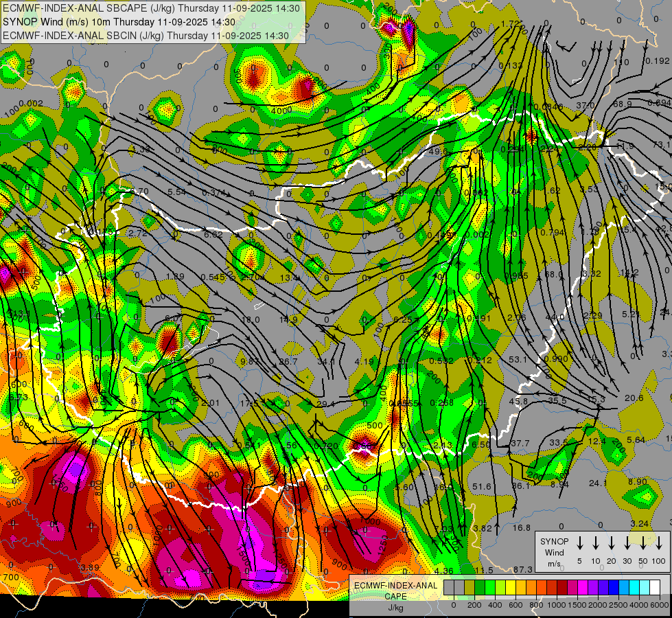672x618 pixels.
Task: Click the 68.9 value on map
Action: pos(623,104)
